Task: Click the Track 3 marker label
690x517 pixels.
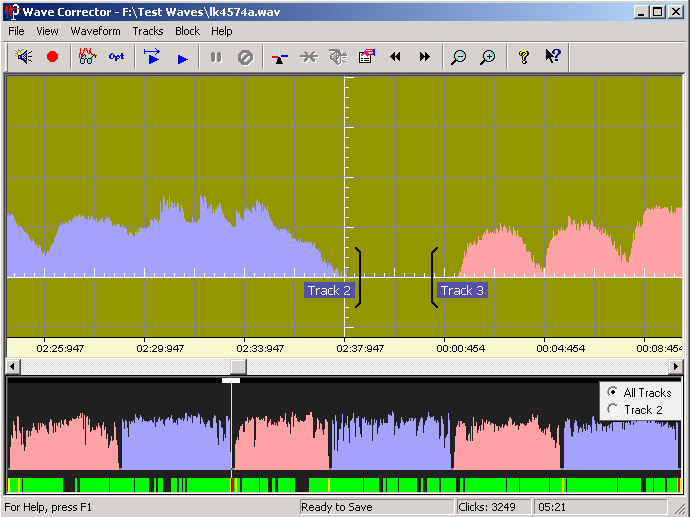Action: pyautogui.click(x=463, y=290)
